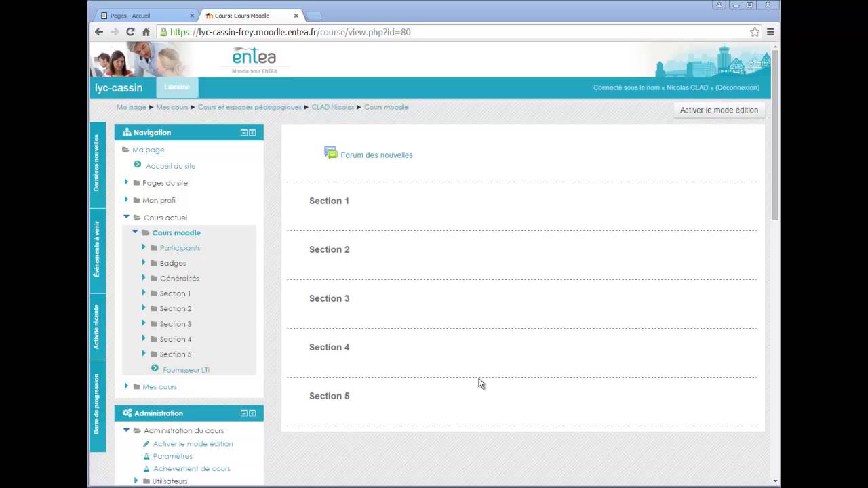Viewport: 868px width, 488px height.
Task: Close the Pages - Accueil tab
Action: pos(192,16)
